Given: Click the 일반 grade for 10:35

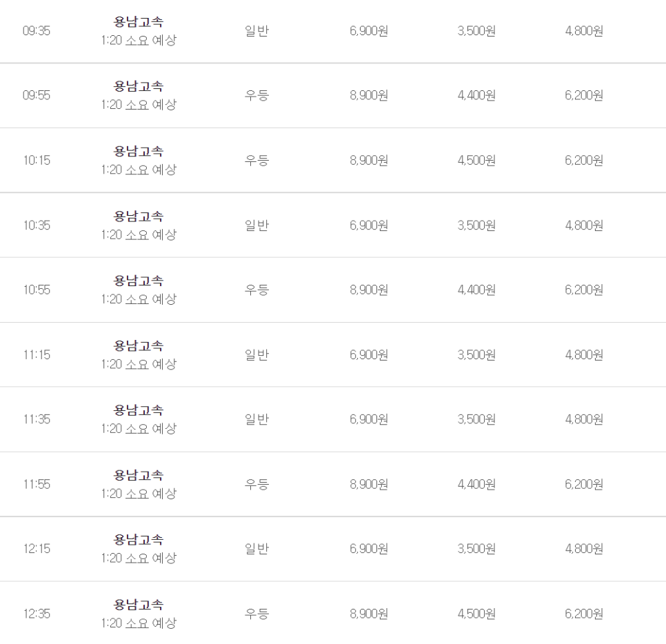Looking at the screenshot, I should (x=256, y=225).
